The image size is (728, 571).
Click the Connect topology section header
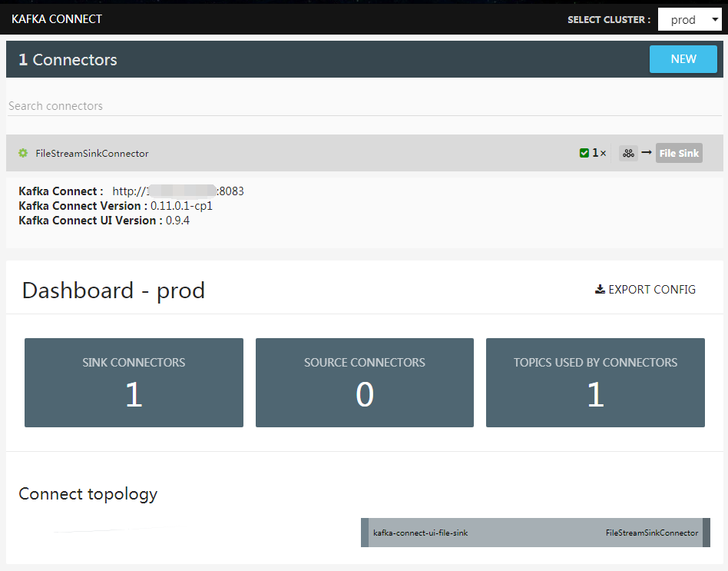point(88,493)
